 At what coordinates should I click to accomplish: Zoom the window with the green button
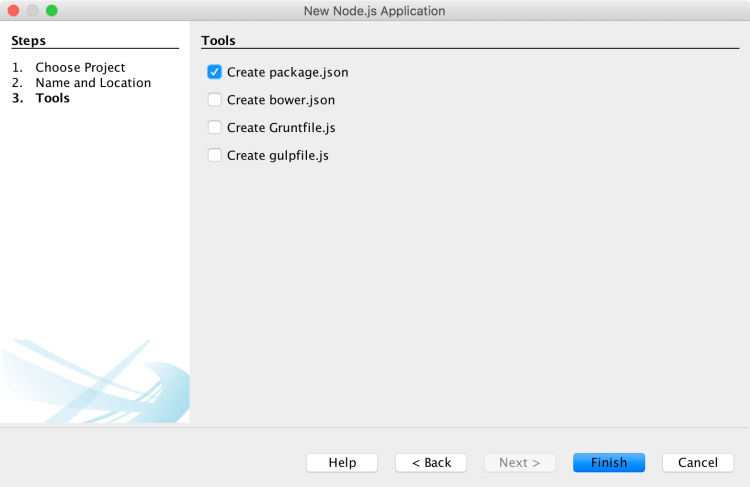52,11
